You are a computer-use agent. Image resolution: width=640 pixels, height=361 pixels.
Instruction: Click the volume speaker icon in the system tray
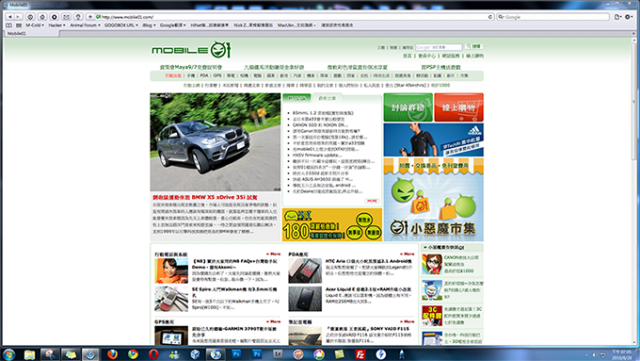coord(594,355)
